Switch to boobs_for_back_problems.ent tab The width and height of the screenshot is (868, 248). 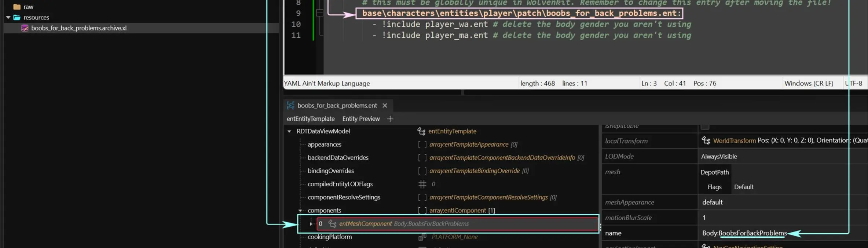point(337,105)
